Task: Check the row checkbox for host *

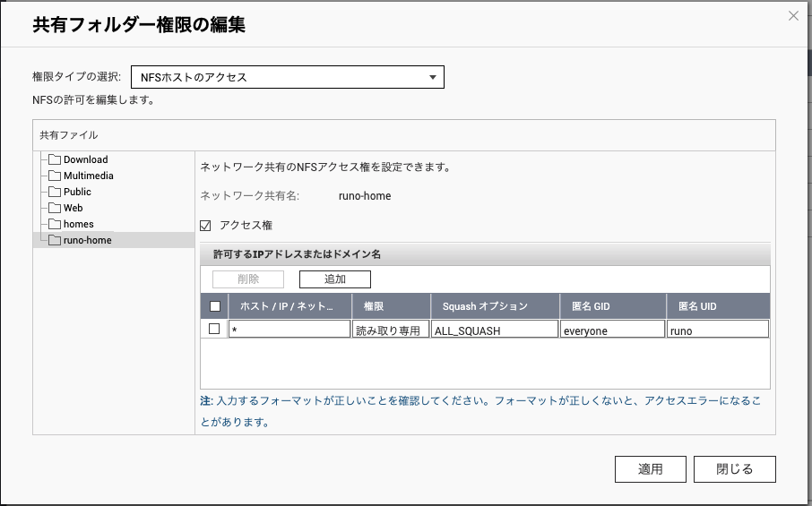Action: point(214,329)
